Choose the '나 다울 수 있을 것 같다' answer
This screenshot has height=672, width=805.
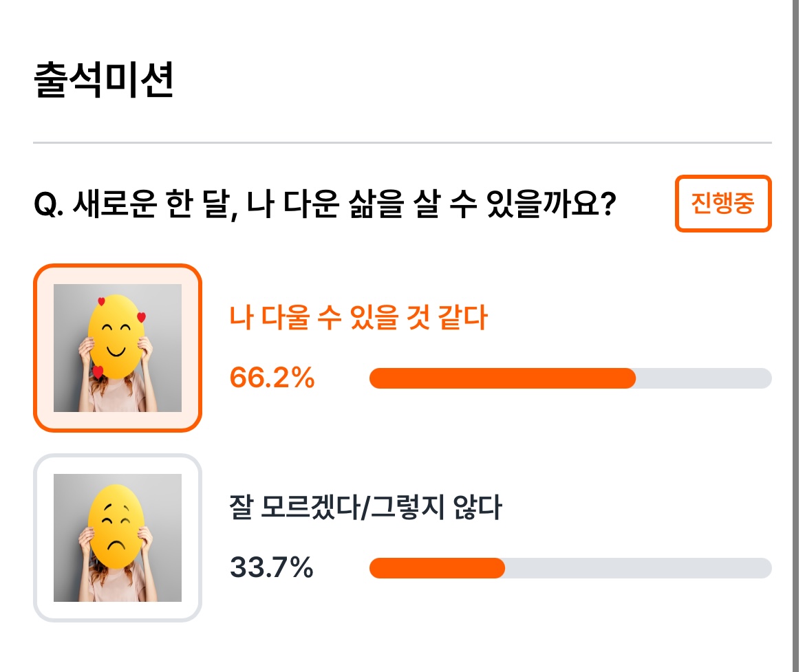[358, 317]
